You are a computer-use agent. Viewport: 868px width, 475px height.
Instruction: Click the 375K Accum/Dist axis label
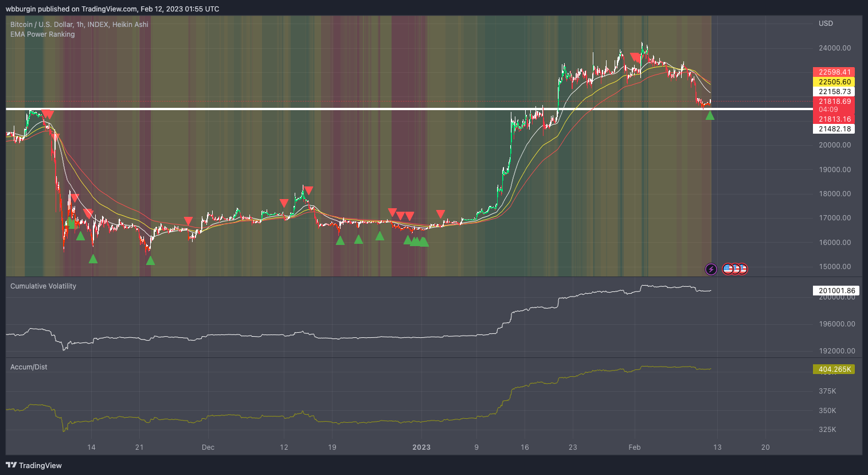(x=827, y=391)
